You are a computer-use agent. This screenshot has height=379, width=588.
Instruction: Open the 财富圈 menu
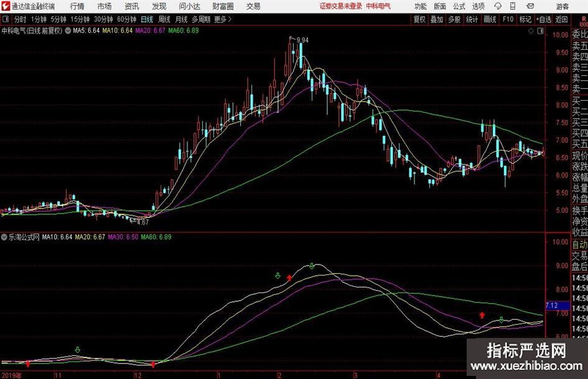pos(223,6)
